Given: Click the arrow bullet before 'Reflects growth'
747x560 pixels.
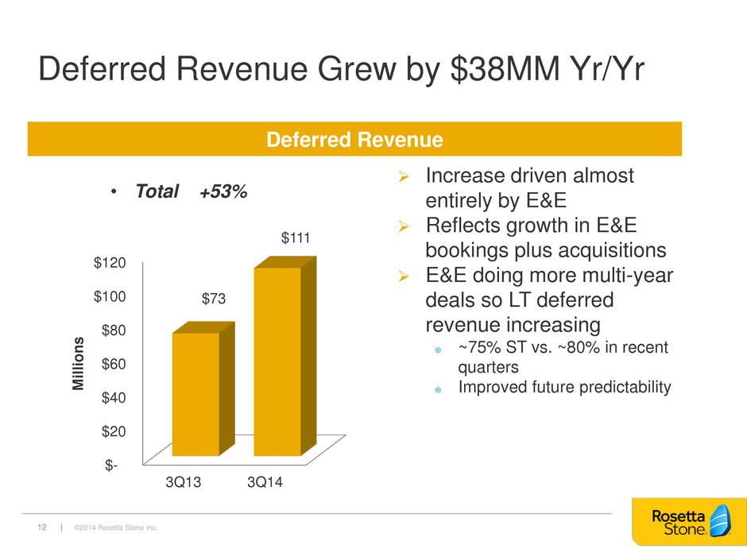Looking at the screenshot, I should [x=404, y=226].
